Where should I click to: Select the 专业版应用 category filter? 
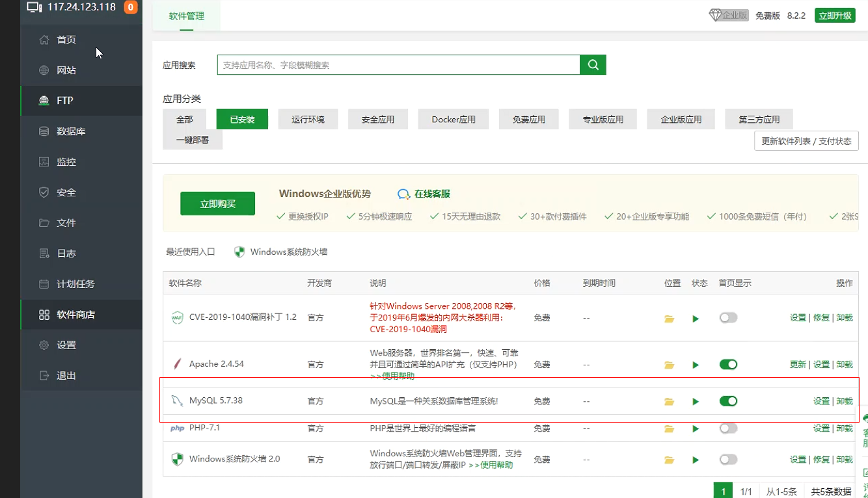[603, 120]
